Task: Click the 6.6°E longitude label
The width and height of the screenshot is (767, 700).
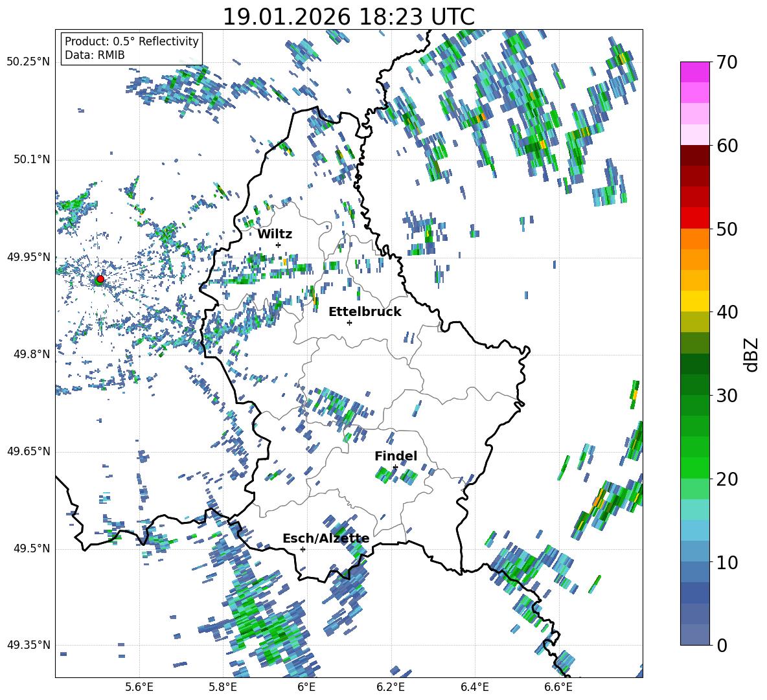Action: [x=558, y=687]
